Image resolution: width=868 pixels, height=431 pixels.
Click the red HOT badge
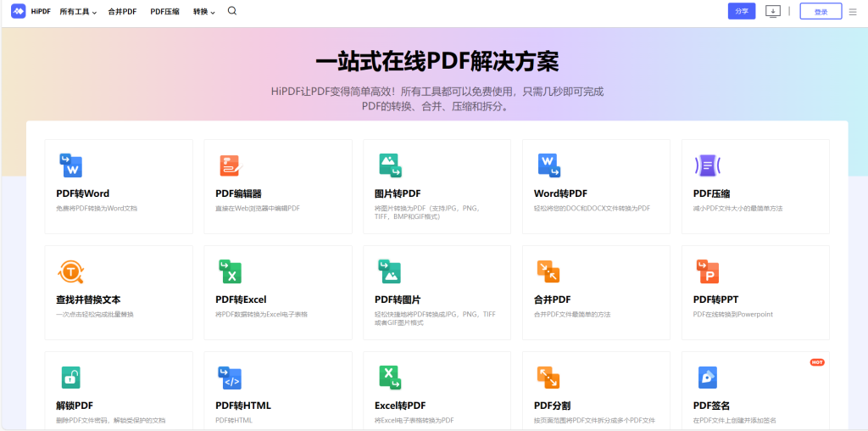pyautogui.click(x=817, y=362)
